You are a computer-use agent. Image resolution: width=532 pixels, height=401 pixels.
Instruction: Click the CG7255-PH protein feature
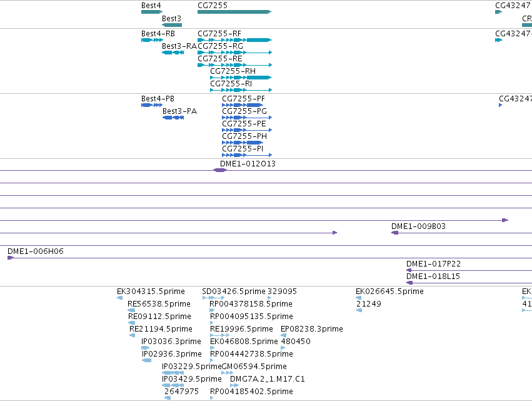coord(243,143)
